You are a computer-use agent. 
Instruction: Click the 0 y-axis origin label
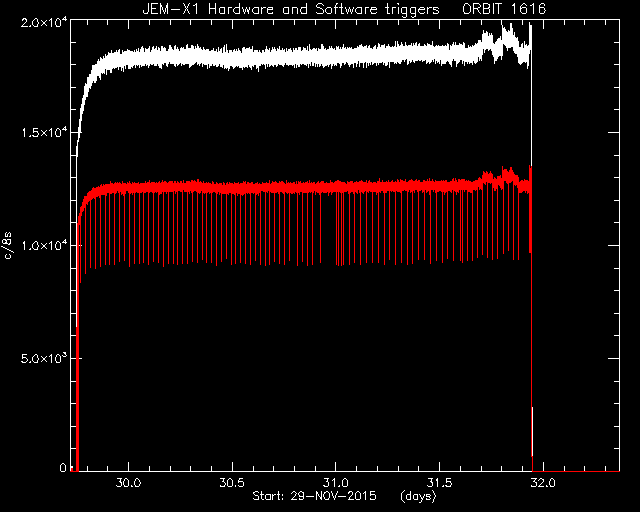[x=62, y=467]
